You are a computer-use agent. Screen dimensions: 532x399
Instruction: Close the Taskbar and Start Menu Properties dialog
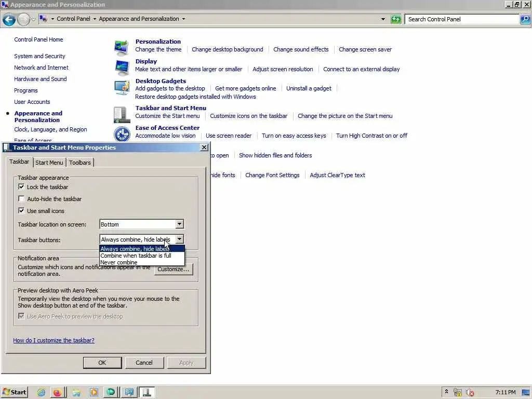pyautogui.click(x=204, y=147)
